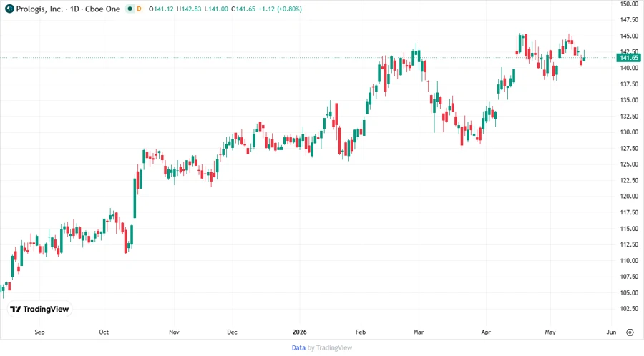Click the 115.00 price axis label
Screen dimensions: 644x356
click(629, 229)
